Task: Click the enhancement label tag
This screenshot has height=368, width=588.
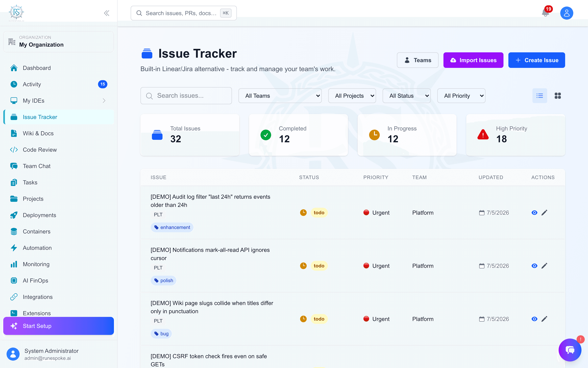Action: pos(172,227)
